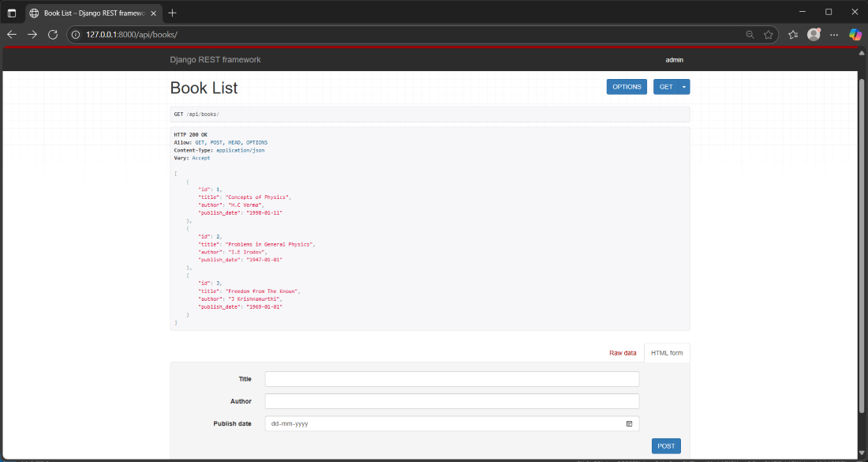Open browser Settings and more menu

[834, 34]
